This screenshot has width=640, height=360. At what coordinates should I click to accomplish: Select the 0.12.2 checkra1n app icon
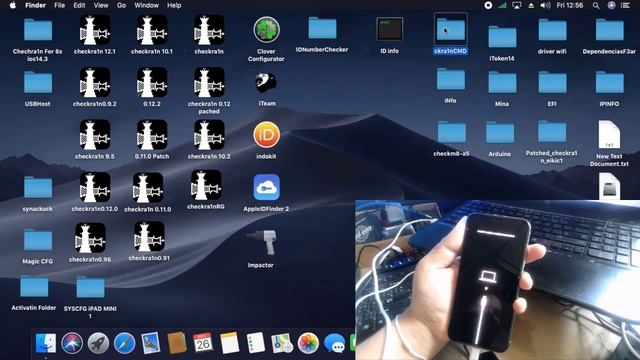(x=152, y=82)
